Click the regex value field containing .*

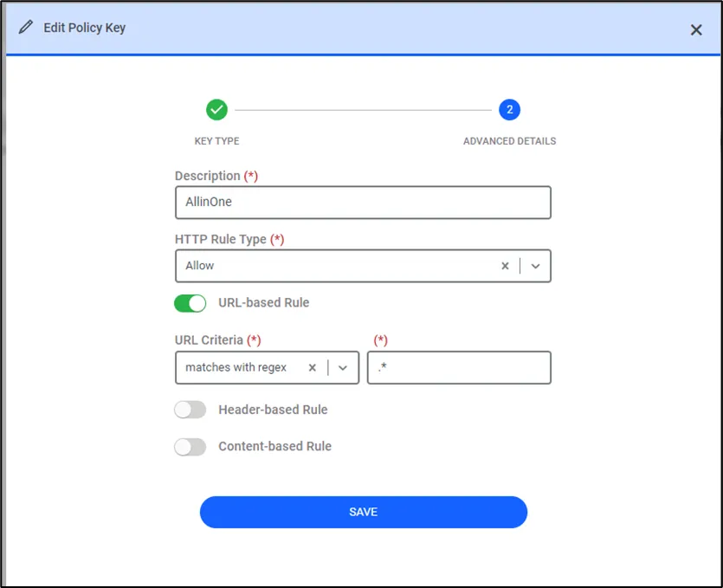[x=459, y=367]
